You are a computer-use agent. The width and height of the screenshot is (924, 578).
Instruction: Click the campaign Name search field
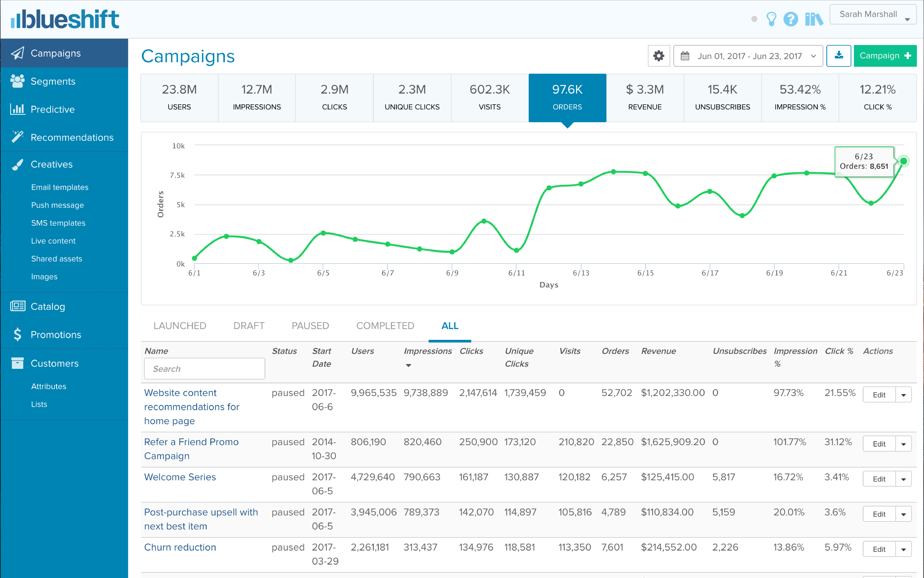205,369
